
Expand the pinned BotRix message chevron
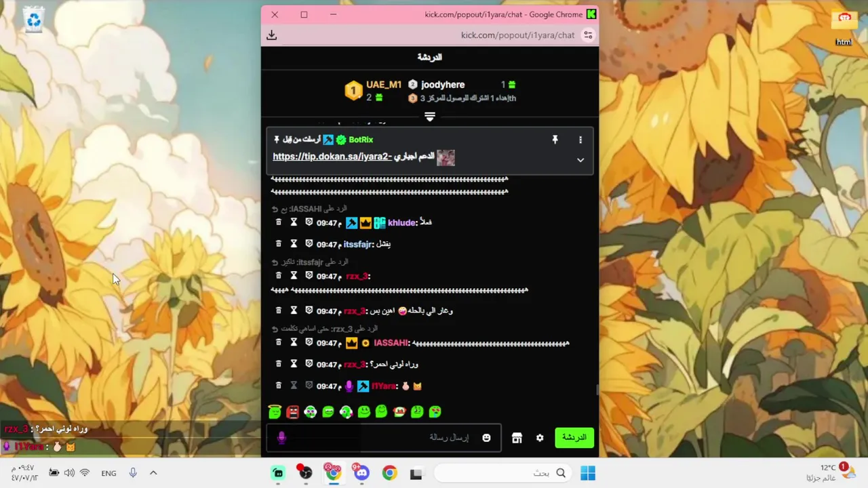(580, 160)
